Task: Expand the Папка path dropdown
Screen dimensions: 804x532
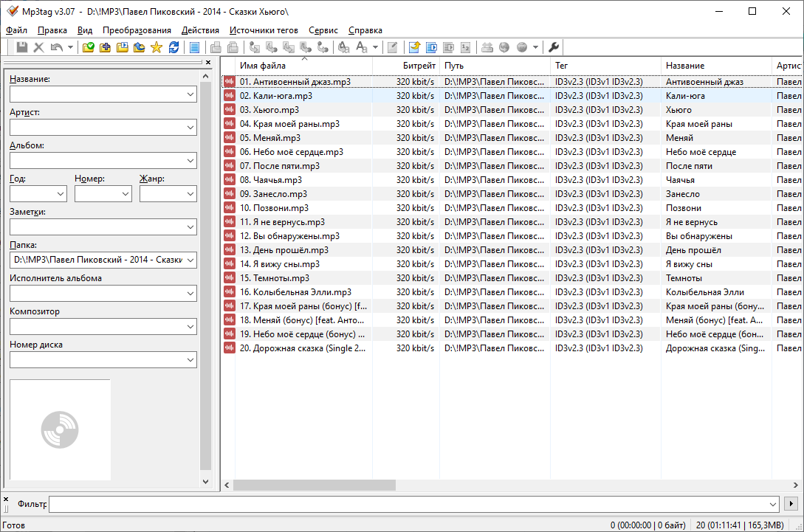Action: (190, 260)
